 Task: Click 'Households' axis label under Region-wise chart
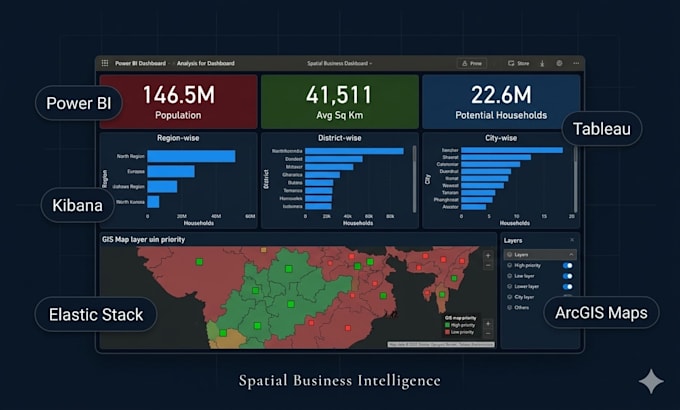click(x=199, y=223)
